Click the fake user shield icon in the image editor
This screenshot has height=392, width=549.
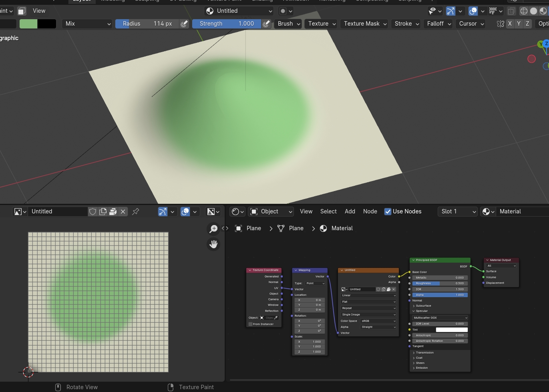(x=93, y=211)
